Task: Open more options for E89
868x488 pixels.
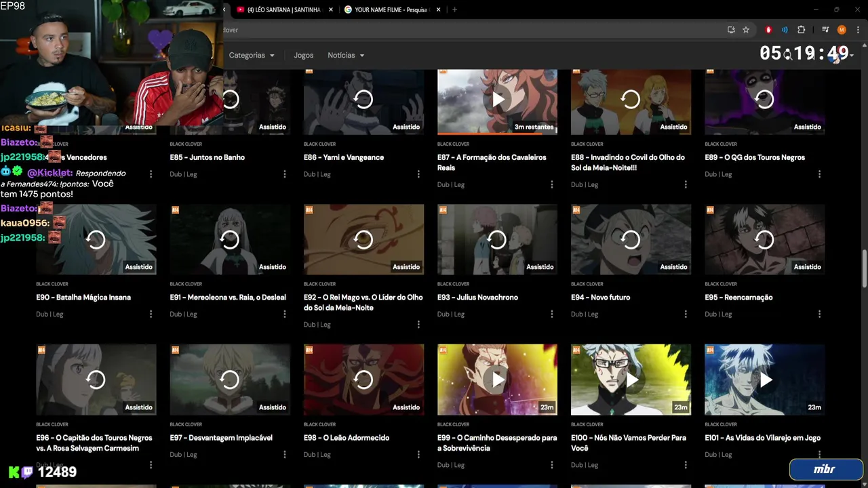Action: pyautogui.click(x=819, y=174)
